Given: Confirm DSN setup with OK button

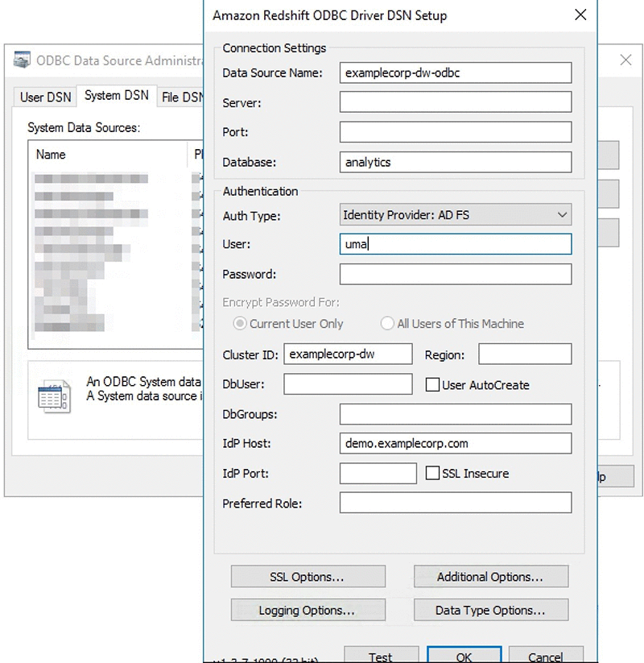Looking at the screenshot, I should pyautogui.click(x=464, y=656).
